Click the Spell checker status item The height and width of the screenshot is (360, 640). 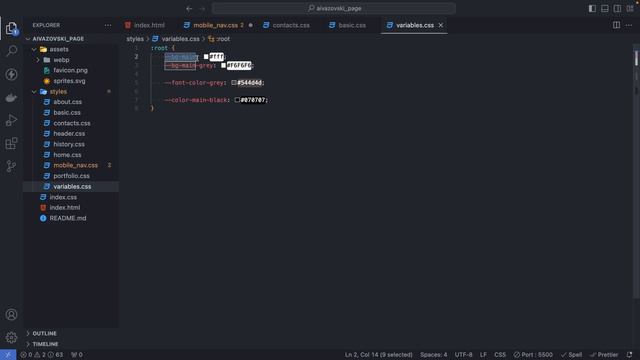[571, 355]
